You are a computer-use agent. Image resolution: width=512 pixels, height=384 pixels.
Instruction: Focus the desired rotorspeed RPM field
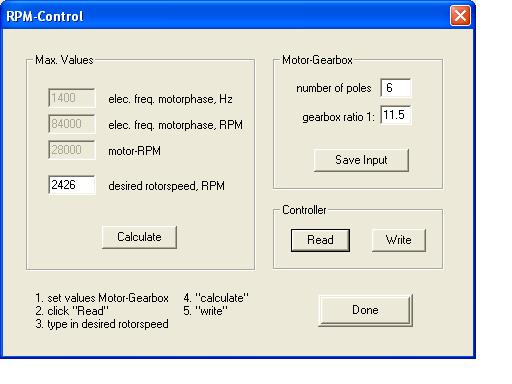(72, 185)
